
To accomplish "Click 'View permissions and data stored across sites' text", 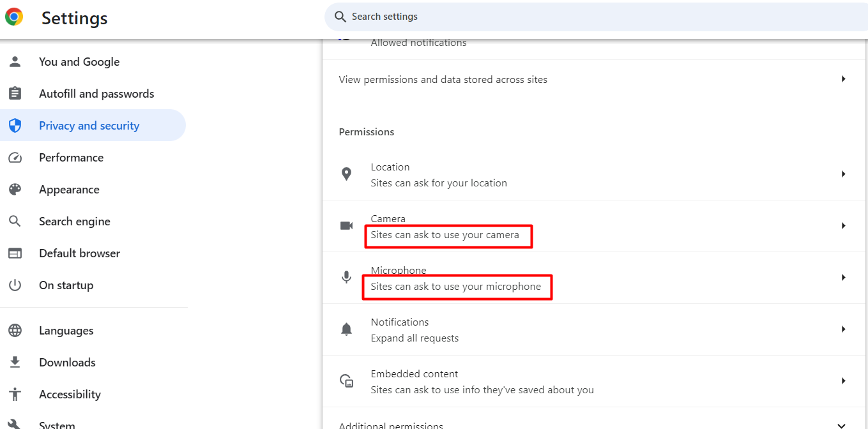I will tap(443, 80).
